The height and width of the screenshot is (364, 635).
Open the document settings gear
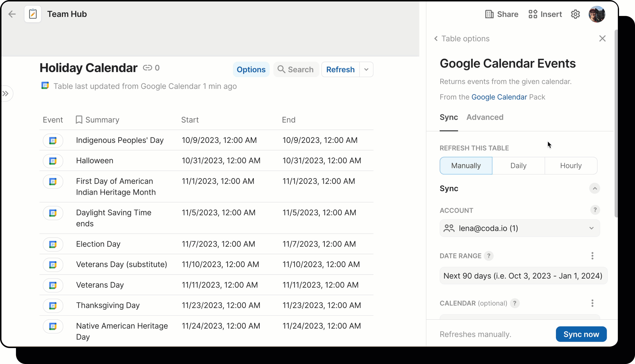point(576,14)
